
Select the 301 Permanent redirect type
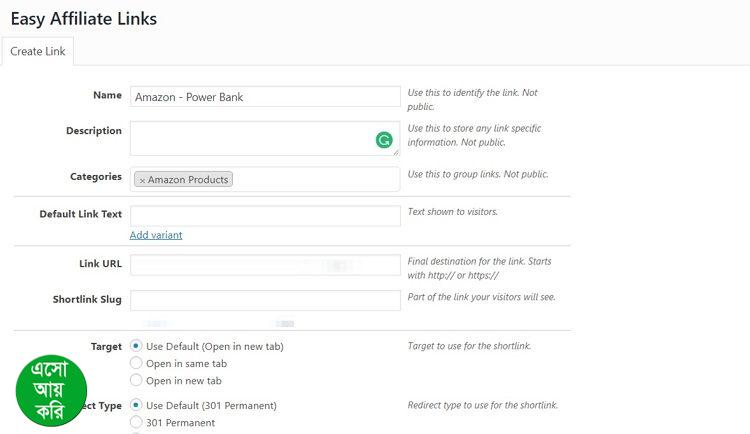pyautogui.click(x=136, y=423)
